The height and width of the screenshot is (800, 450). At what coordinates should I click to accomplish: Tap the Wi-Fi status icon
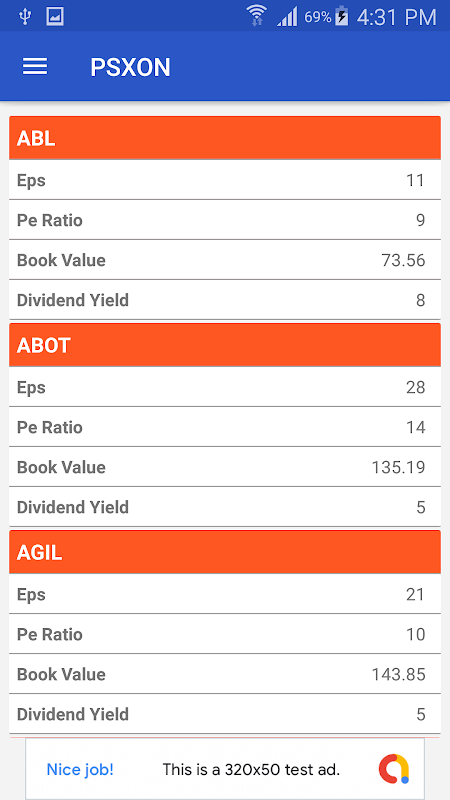(256, 16)
